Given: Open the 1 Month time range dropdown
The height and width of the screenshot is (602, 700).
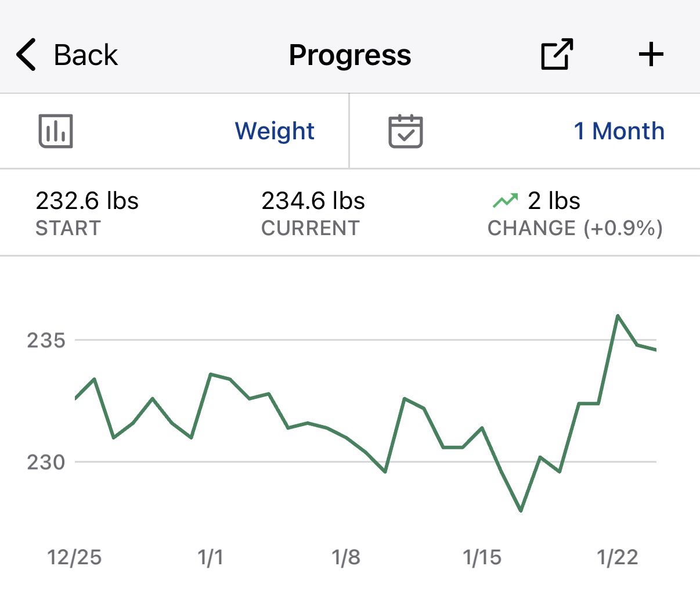Looking at the screenshot, I should coord(619,131).
